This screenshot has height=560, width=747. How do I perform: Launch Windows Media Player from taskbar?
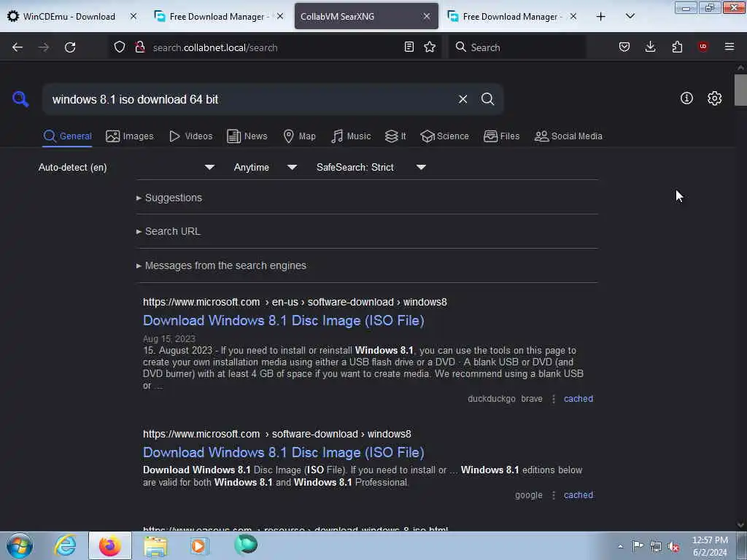[x=199, y=546]
